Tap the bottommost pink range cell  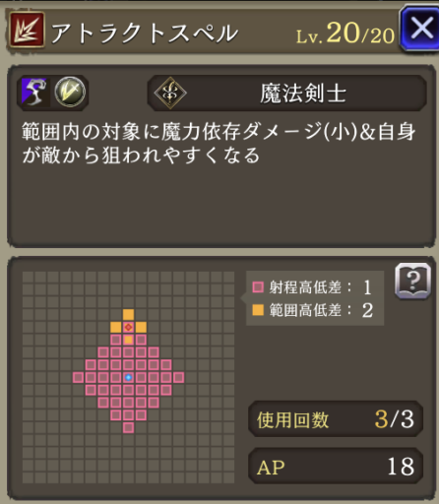(128, 427)
